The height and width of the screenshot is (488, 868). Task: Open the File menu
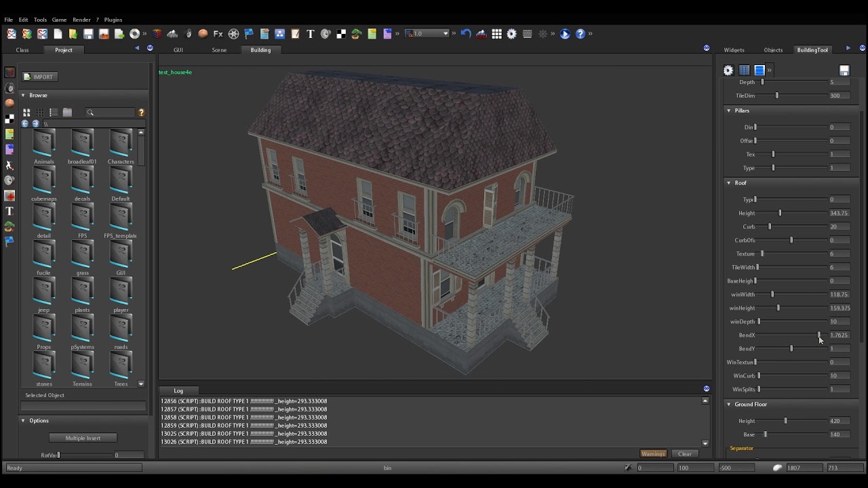(x=9, y=20)
